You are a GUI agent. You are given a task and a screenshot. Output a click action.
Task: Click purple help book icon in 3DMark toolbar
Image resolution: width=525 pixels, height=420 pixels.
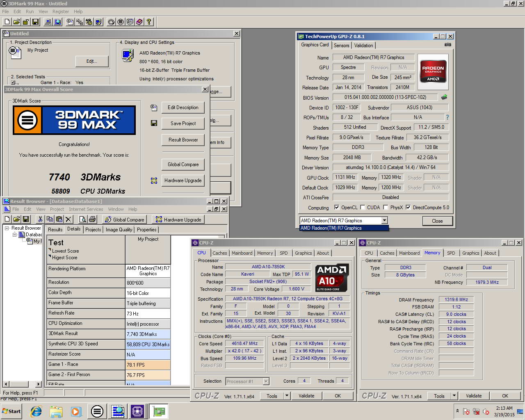139,22
